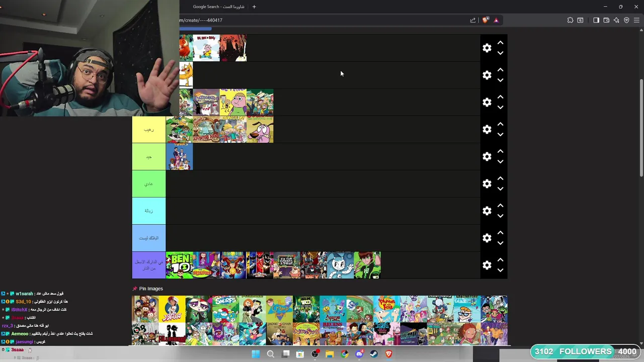Image resolution: width=644 pixels, height=362 pixels.
Task: Open settings gear for the عادي tier row
Action: pos(487,184)
